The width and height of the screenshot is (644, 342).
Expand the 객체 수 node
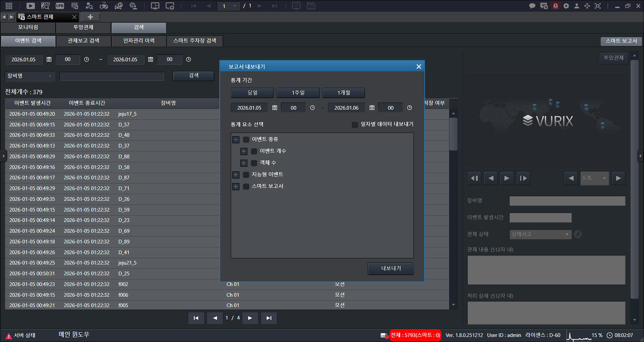click(244, 163)
